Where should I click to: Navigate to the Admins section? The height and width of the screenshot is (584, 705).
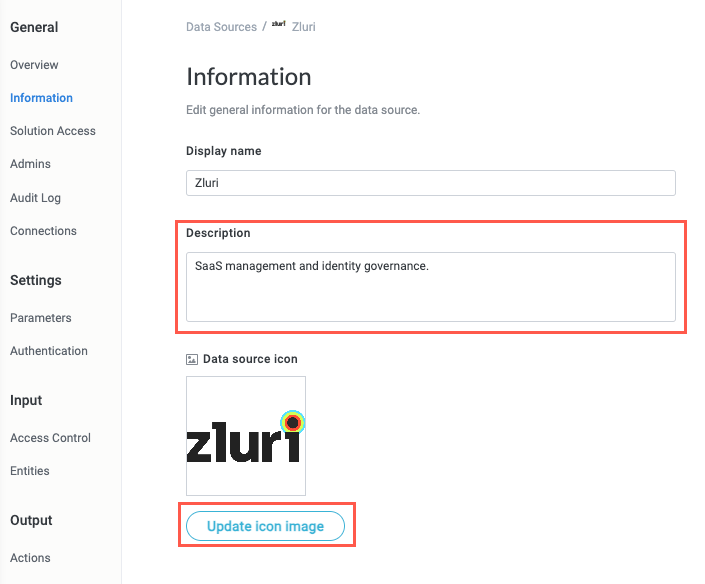[x=30, y=164]
